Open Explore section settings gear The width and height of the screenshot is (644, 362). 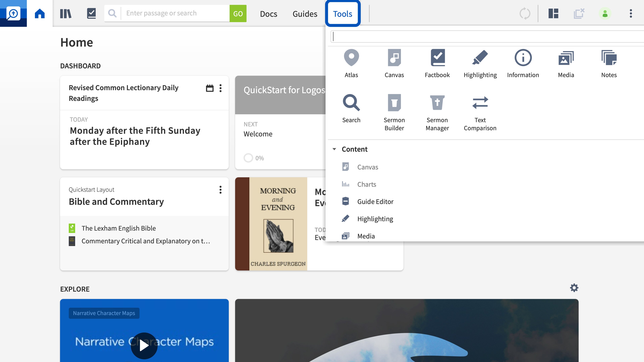coord(574,288)
